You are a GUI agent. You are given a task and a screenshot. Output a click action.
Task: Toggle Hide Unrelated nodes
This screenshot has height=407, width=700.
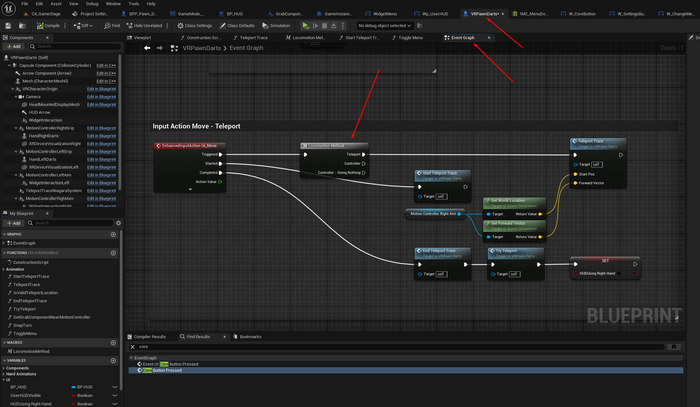coord(146,25)
